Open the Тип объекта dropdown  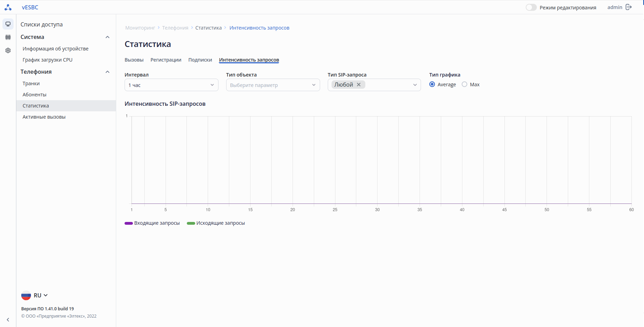273,85
